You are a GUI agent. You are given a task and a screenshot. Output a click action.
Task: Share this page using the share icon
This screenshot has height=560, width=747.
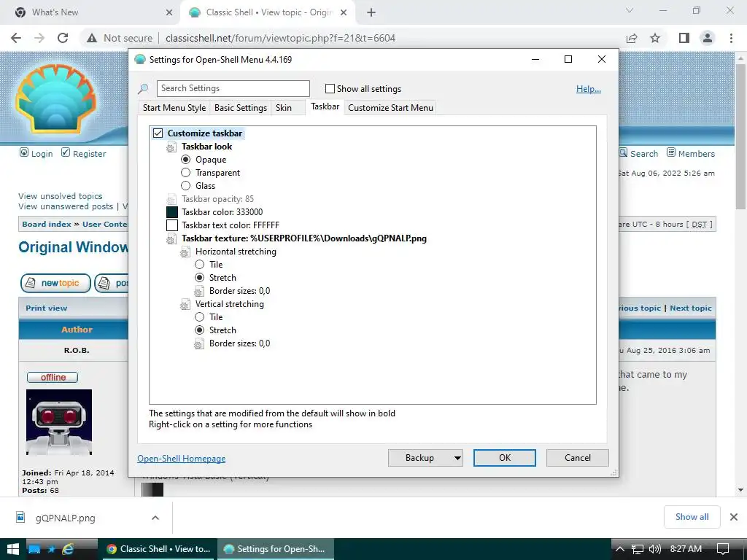(632, 38)
